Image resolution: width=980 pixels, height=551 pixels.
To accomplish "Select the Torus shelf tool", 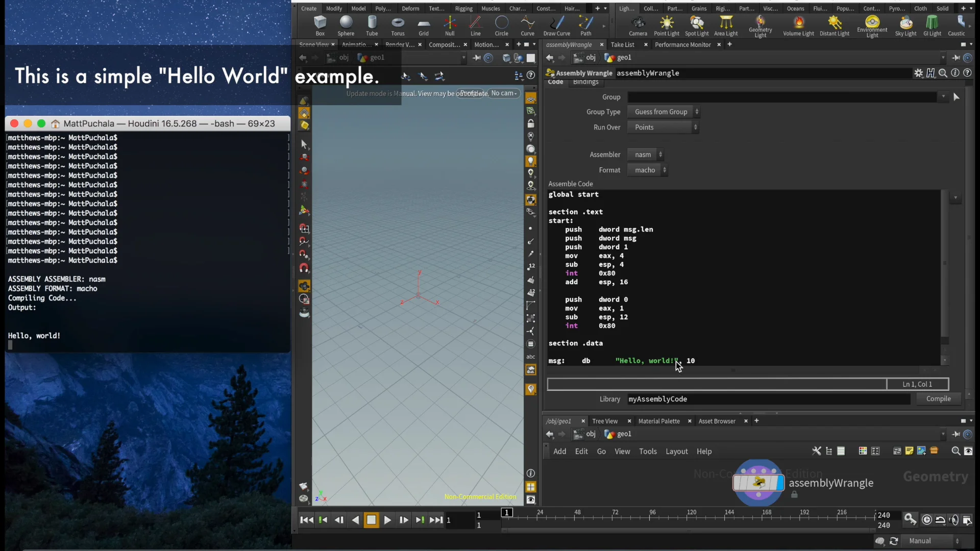I will 398,26.
